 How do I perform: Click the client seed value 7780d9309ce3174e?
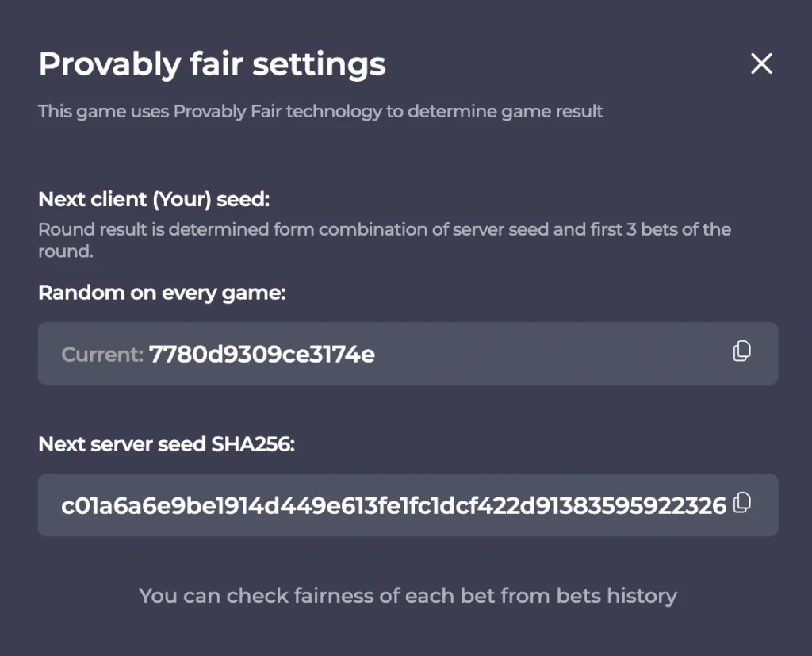[x=262, y=354]
